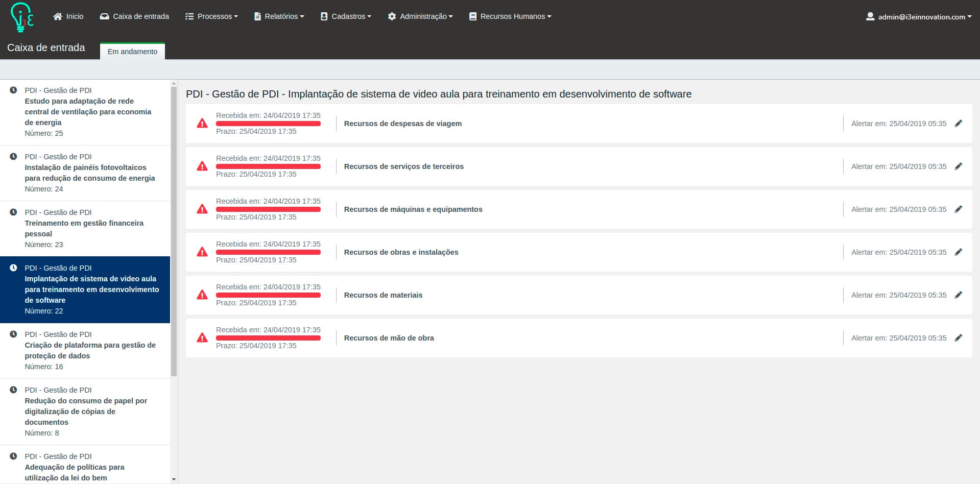The image size is (980, 484).
Task: Click scroll-down arrow of process list
Action: pyautogui.click(x=174, y=479)
